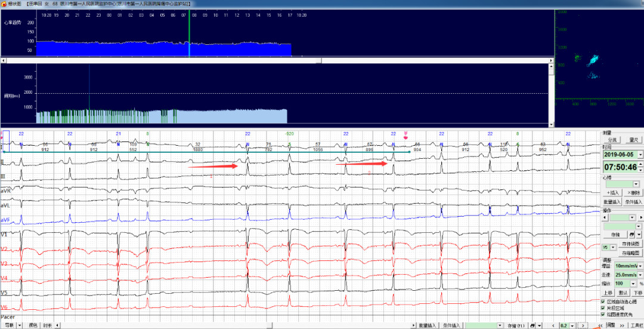This screenshot has height=329, width=644.
Task: Toggle 绘图速度优先 checkbox
Action: pyautogui.click(x=603, y=315)
